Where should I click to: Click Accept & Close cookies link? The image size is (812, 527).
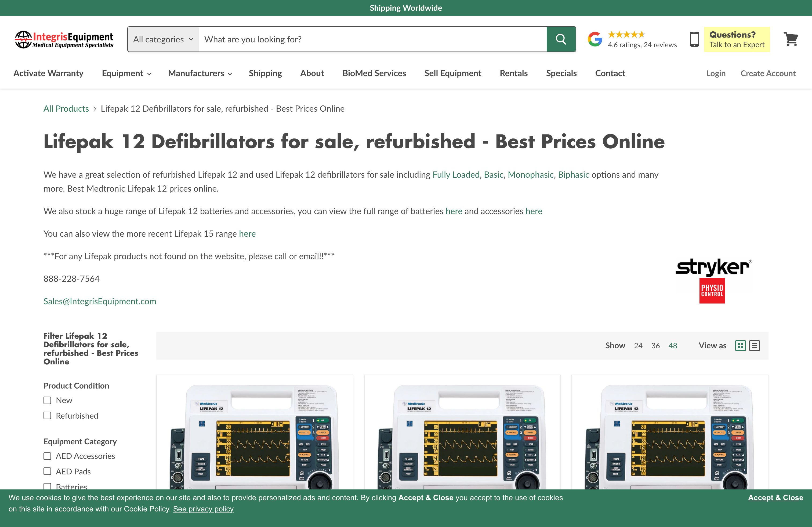(x=775, y=498)
